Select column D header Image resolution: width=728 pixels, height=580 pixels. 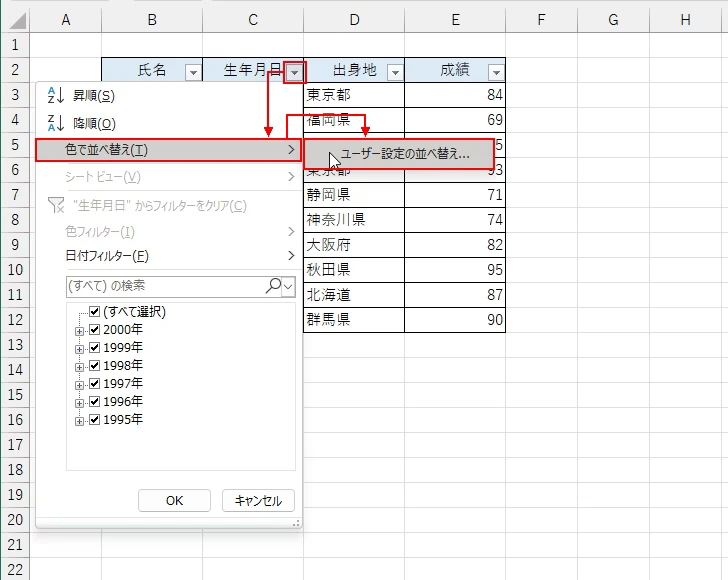[354, 20]
